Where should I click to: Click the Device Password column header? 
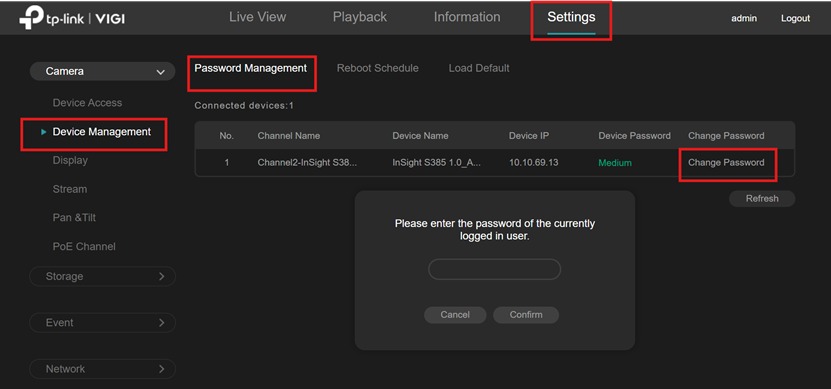point(634,136)
